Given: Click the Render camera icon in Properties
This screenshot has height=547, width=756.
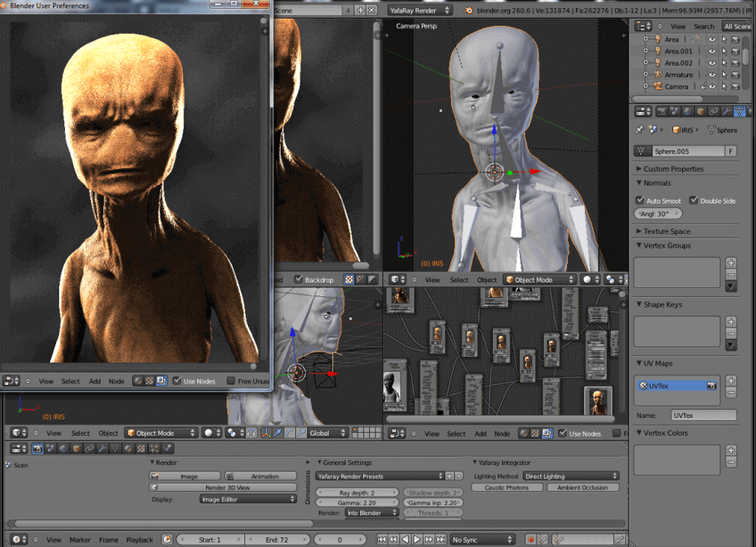Looking at the screenshot, I should [662, 111].
